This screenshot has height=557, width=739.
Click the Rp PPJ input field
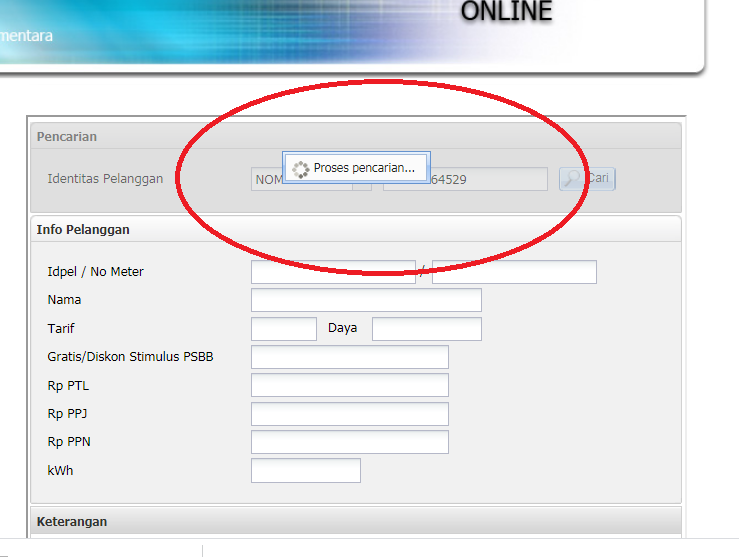pos(350,414)
